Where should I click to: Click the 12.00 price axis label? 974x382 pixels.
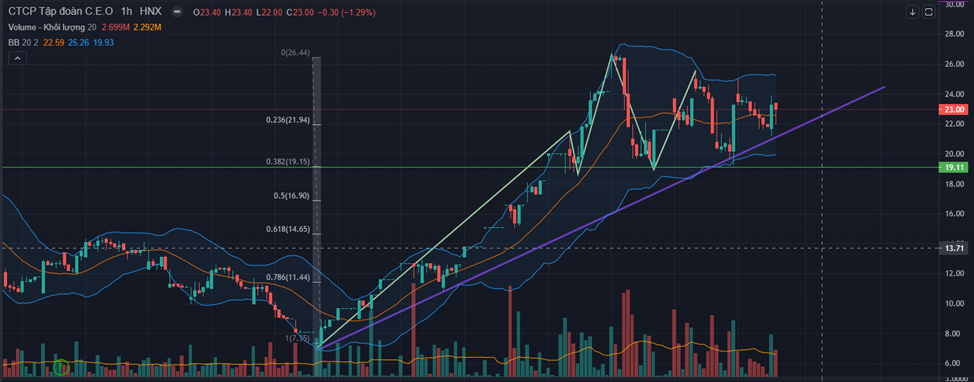click(x=954, y=273)
